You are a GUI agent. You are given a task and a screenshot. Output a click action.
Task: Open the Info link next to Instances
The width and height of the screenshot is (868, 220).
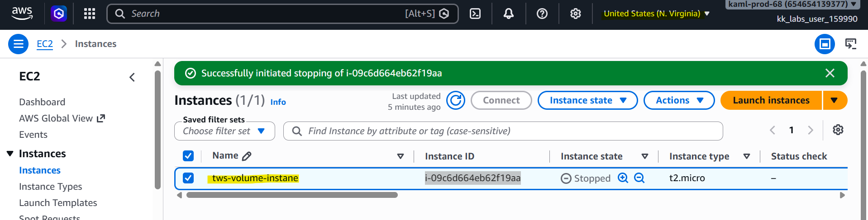coord(278,102)
